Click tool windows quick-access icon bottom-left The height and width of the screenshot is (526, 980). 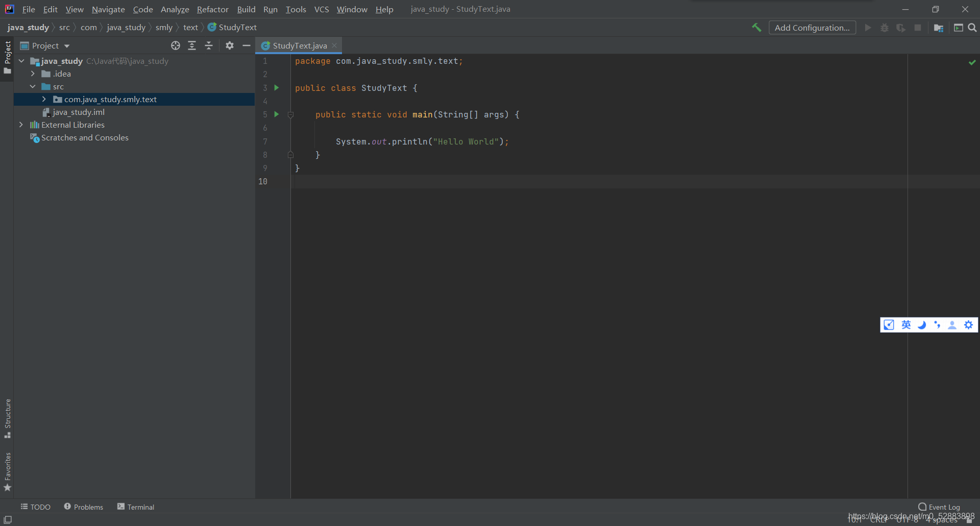pyautogui.click(x=8, y=519)
